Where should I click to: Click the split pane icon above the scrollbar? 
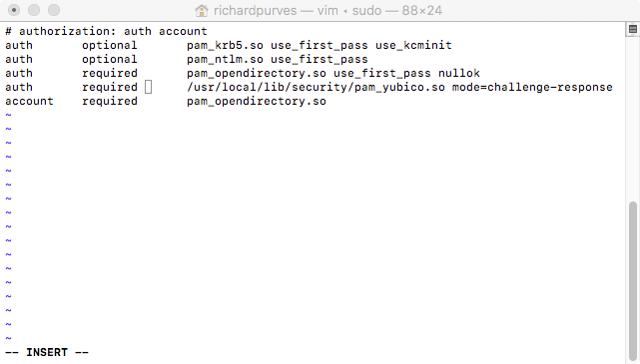coord(633,29)
